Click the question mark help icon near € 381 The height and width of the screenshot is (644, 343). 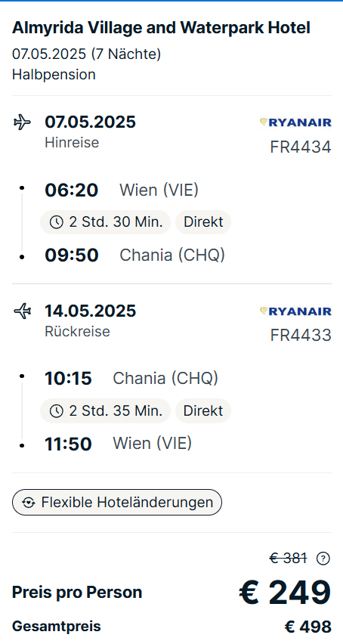[323, 558]
